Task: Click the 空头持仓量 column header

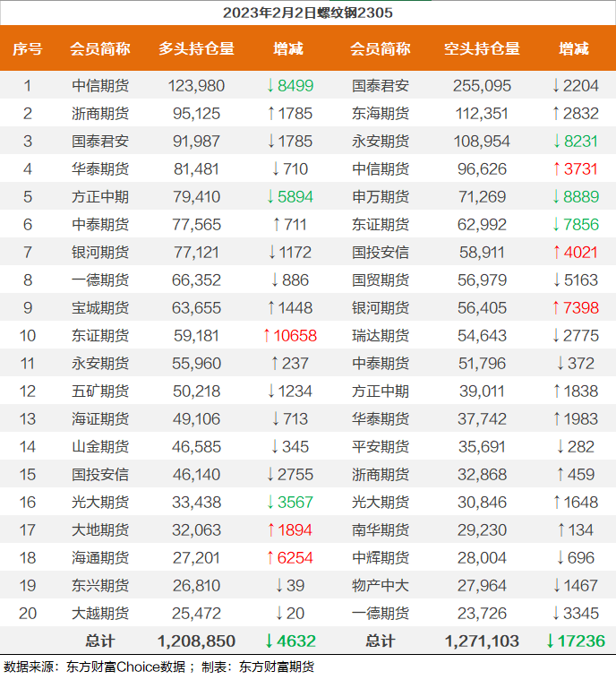Action: 482,49
